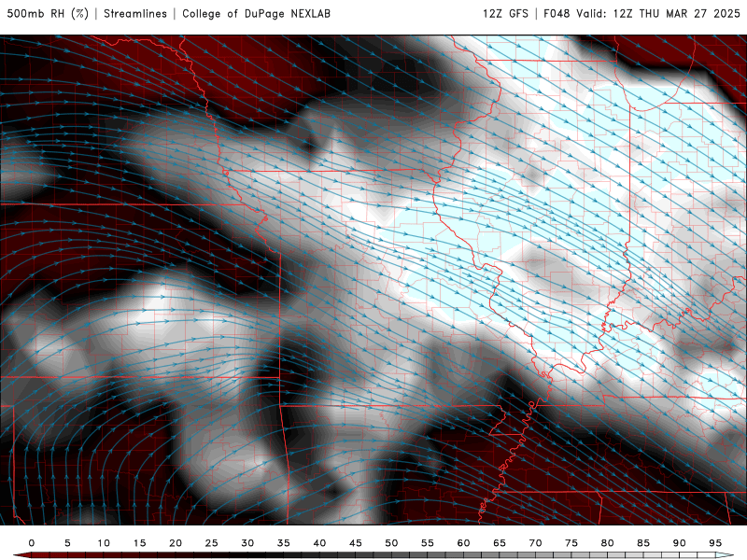Click the "40" label on the colorbar

pyautogui.click(x=319, y=543)
